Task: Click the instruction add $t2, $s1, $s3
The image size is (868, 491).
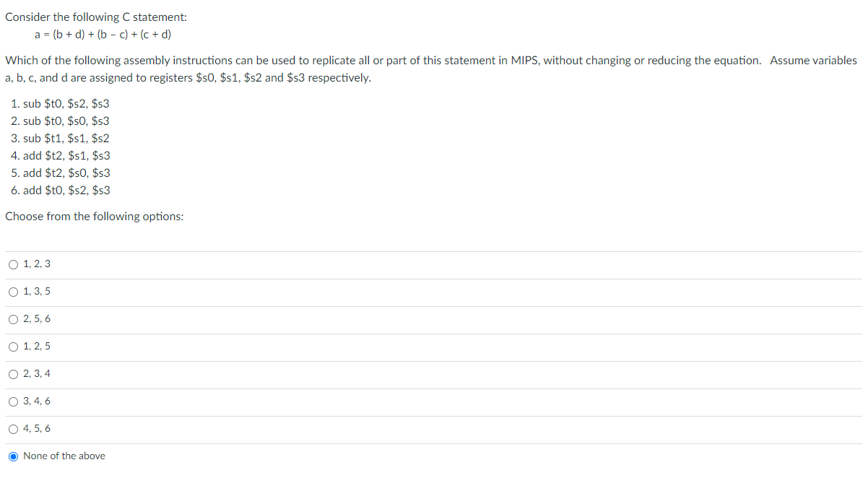Action: point(61,155)
